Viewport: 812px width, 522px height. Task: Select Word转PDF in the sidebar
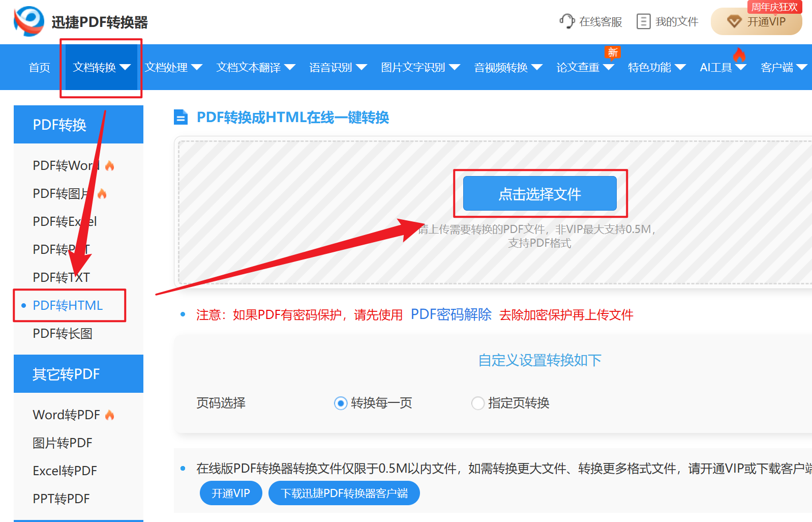point(66,415)
